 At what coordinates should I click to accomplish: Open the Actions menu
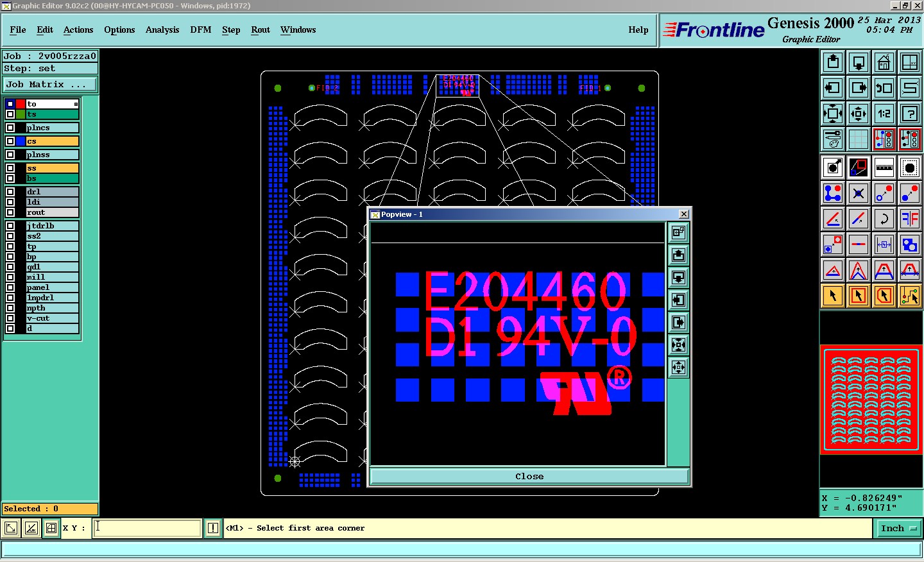pyautogui.click(x=78, y=30)
